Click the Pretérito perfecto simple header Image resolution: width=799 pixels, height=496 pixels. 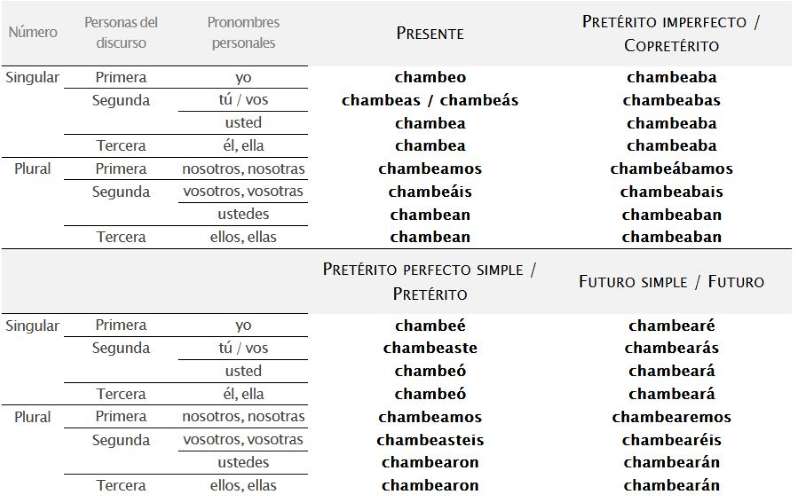point(430,282)
